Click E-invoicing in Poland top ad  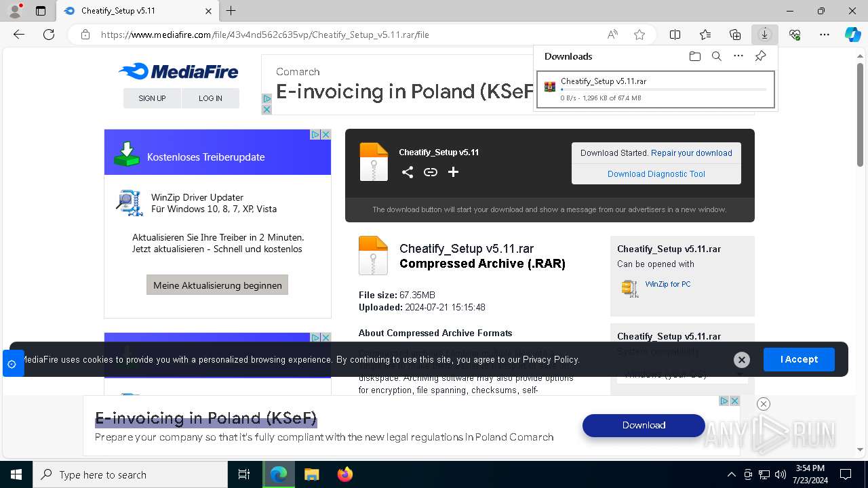coord(405,91)
